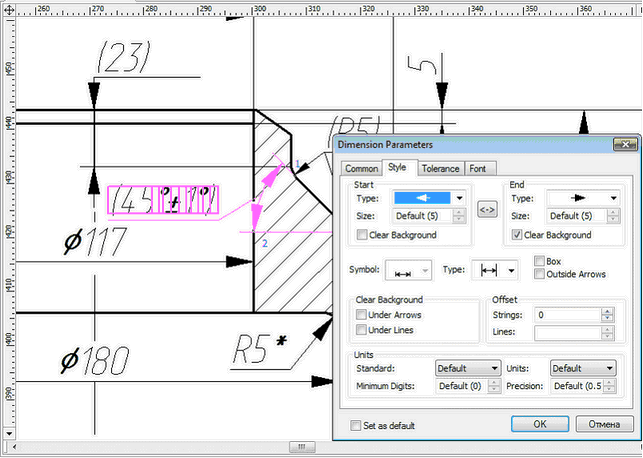Screen dimensions: 643x458
Task: Open the End arrow Type dropdown
Action: (x=611, y=198)
